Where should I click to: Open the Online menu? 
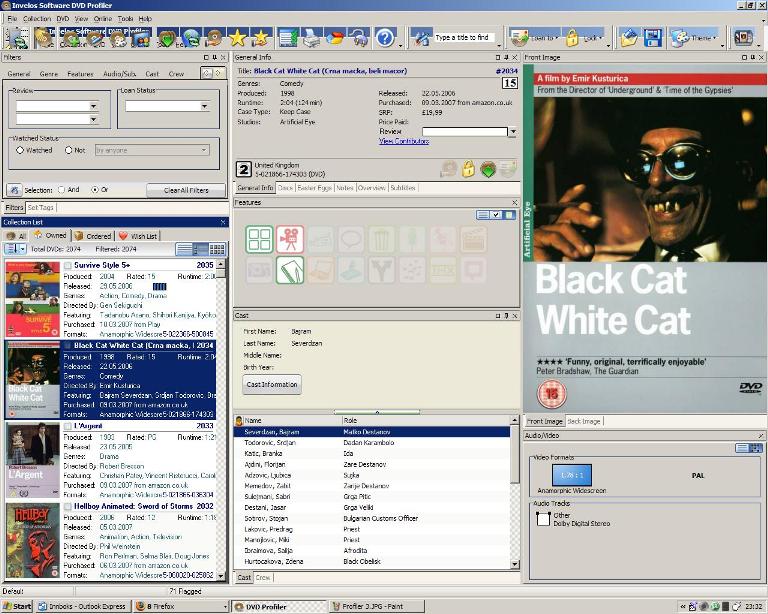tap(103, 19)
